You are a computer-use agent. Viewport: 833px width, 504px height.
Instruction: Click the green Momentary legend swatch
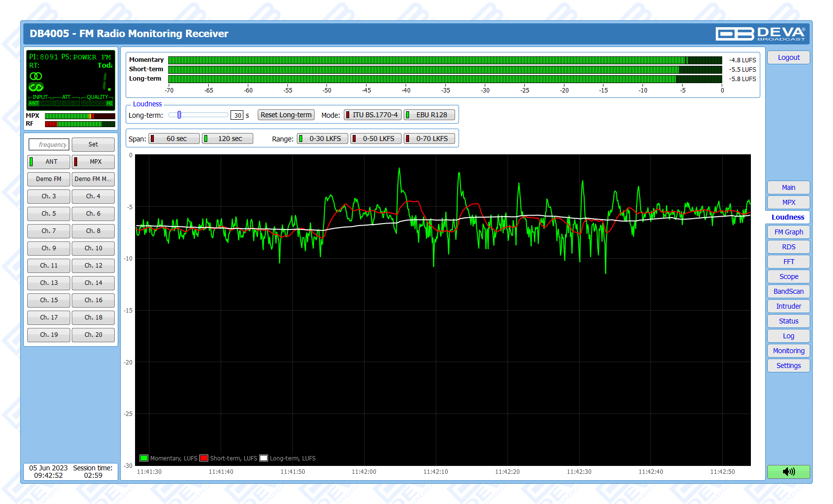144,458
